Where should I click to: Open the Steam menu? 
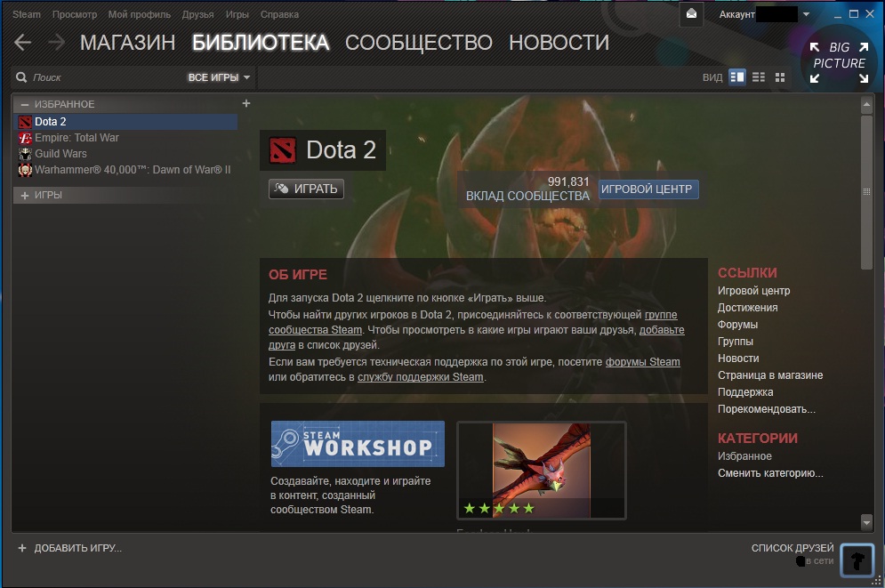pos(27,14)
